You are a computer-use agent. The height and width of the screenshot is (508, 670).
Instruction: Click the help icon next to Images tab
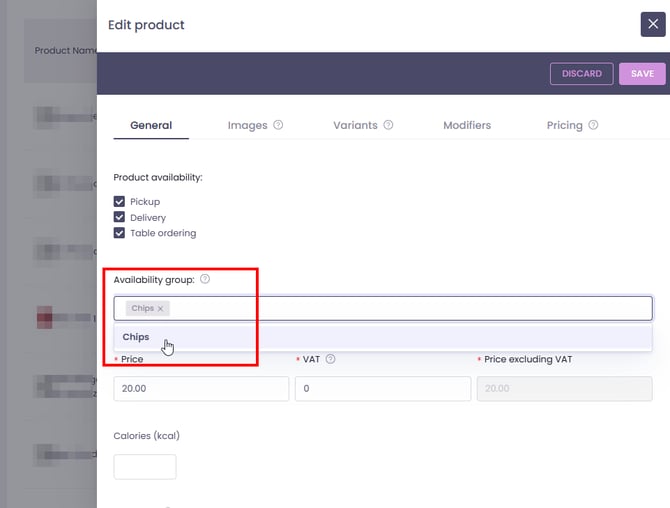click(x=278, y=125)
